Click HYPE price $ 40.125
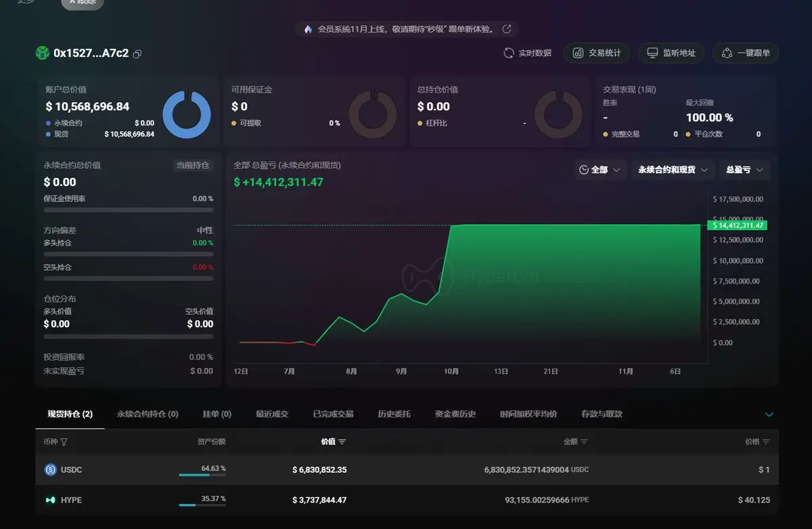 [754, 500]
